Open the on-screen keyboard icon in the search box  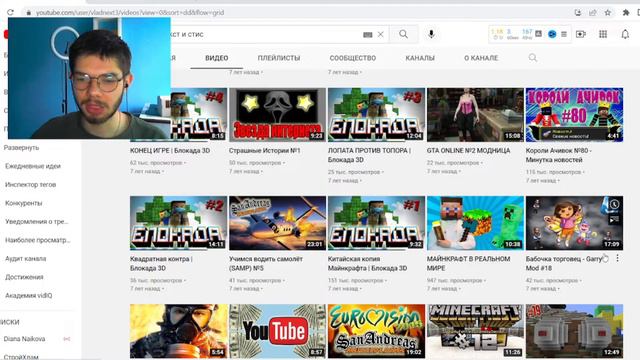point(367,35)
